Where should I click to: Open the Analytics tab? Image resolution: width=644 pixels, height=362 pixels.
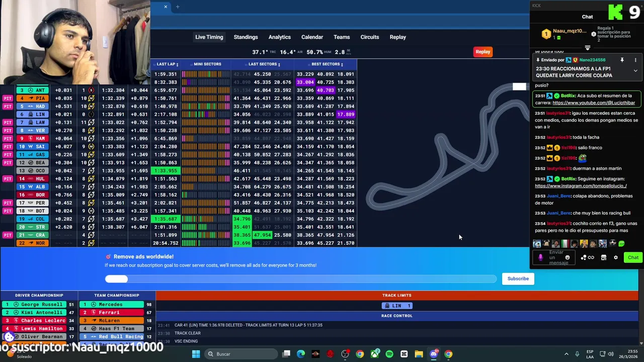coord(279,37)
